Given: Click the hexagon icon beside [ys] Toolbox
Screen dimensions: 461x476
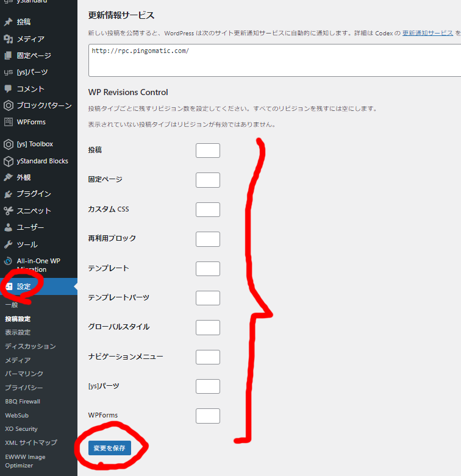Looking at the screenshot, I should click(8, 144).
